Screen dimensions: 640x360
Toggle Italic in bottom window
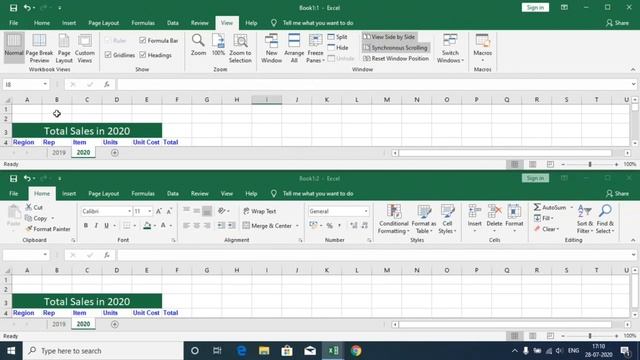pyautogui.click(x=96, y=225)
